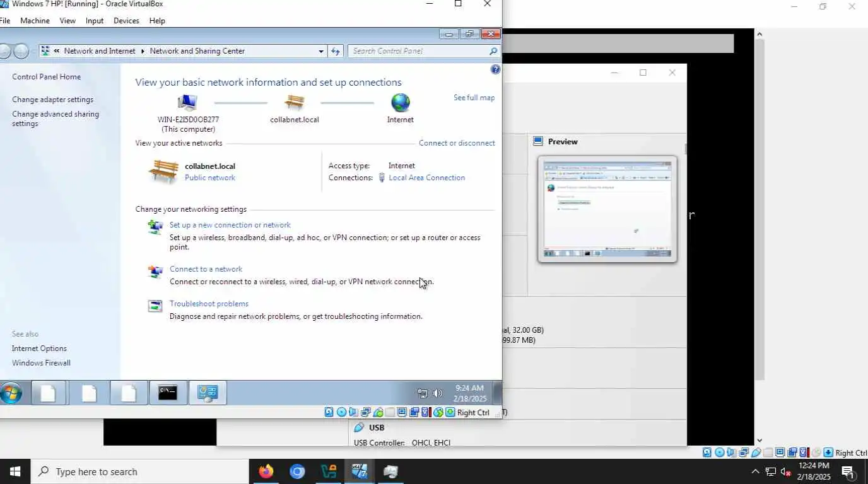The image size is (868, 484).
Task: Click optical drive indicator in background VM status bar
Action: (x=719, y=452)
